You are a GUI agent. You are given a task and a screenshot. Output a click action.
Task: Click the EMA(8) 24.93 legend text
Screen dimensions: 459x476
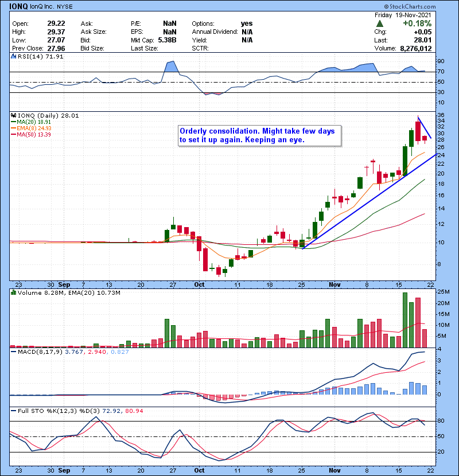tap(34, 128)
